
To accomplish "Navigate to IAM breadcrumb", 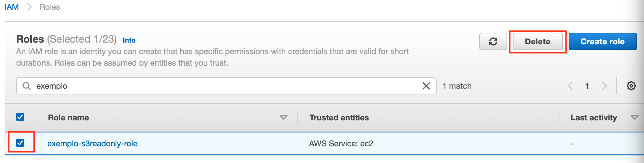I will click(12, 7).
